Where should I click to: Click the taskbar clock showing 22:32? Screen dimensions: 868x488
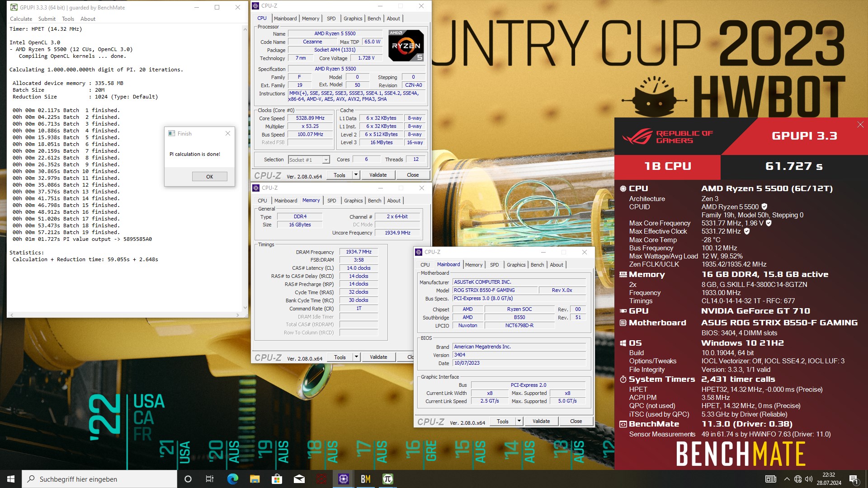click(x=829, y=479)
